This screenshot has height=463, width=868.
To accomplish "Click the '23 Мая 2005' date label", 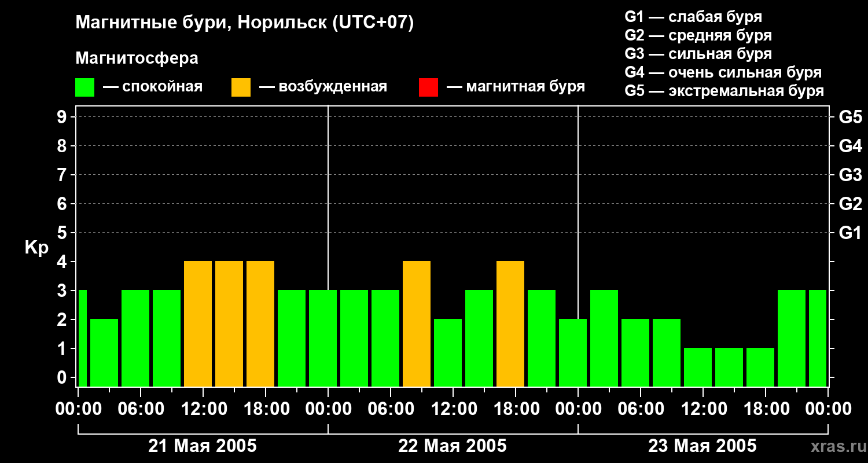I will (703, 446).
